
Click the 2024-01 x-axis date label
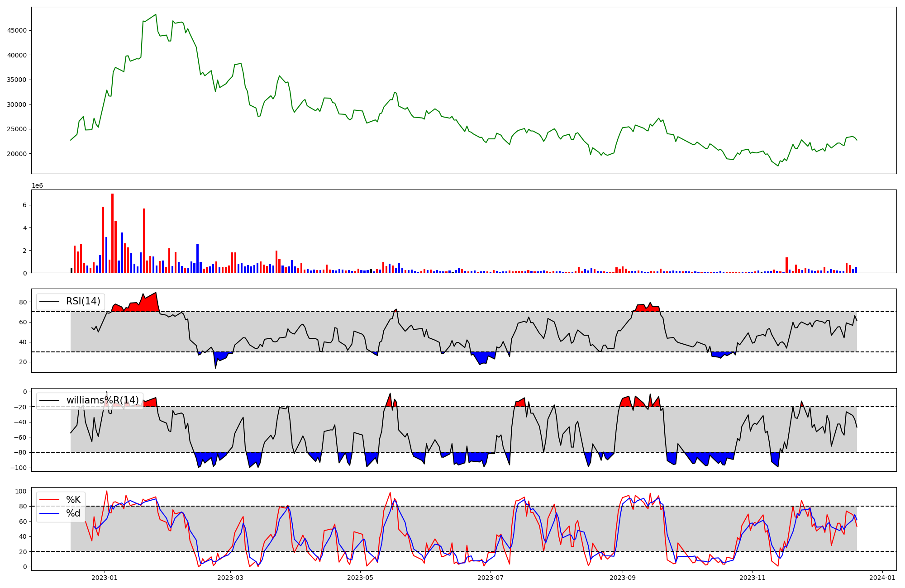coord(882,577)
